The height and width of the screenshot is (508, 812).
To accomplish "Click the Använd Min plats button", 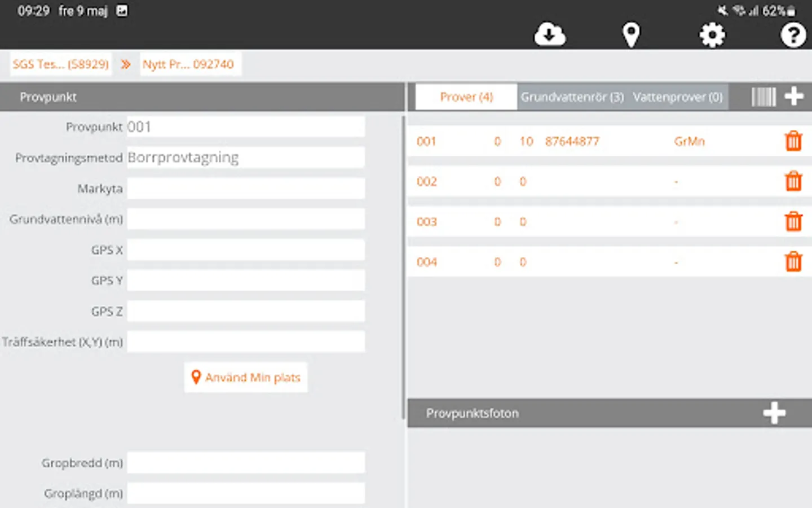I will tap(245, 377).
